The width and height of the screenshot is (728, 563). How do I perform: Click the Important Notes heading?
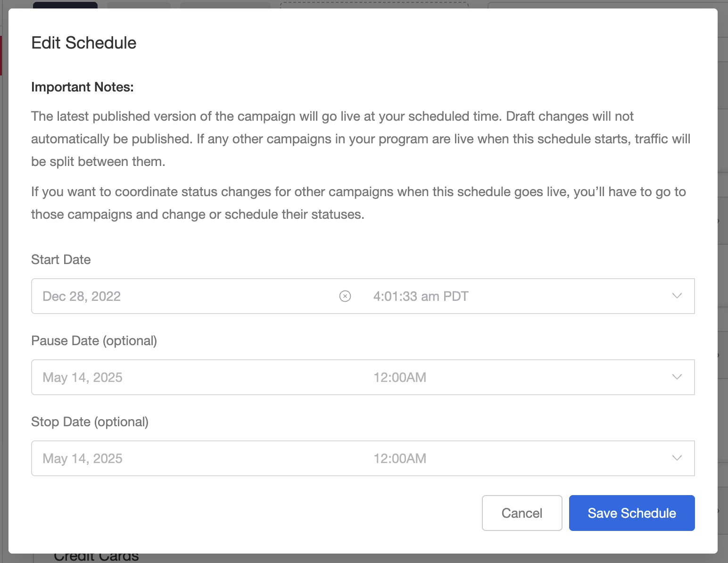(x=83, y=87)
